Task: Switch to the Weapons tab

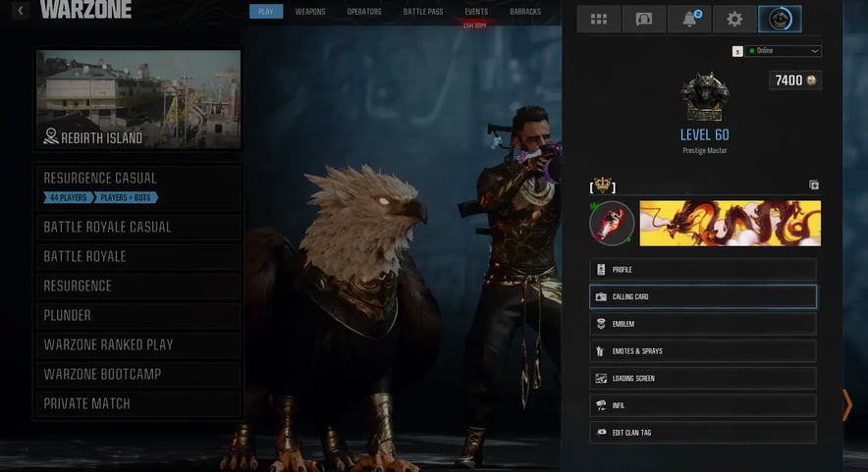Action: 310,12
